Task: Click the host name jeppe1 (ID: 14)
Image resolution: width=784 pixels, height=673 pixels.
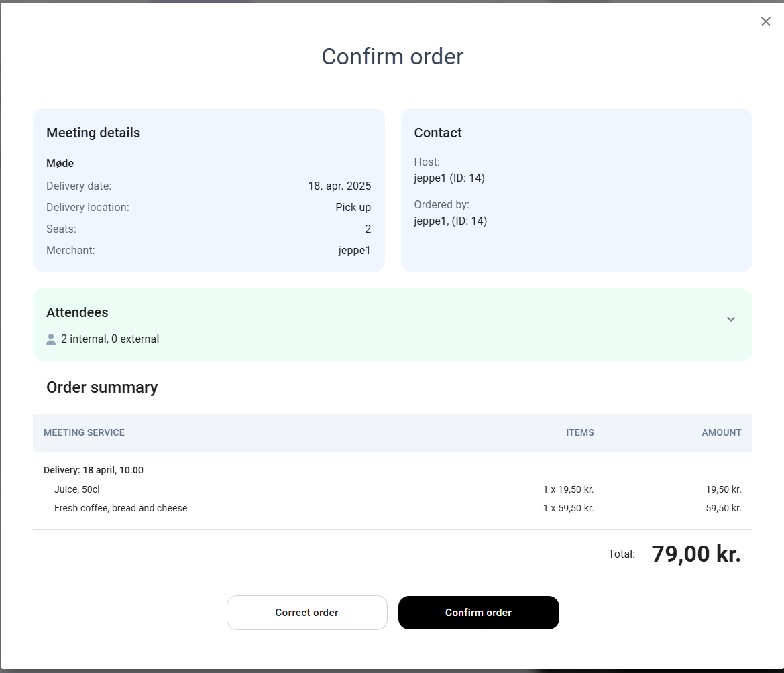Action: pyautogui.click(x=449, y=178)
